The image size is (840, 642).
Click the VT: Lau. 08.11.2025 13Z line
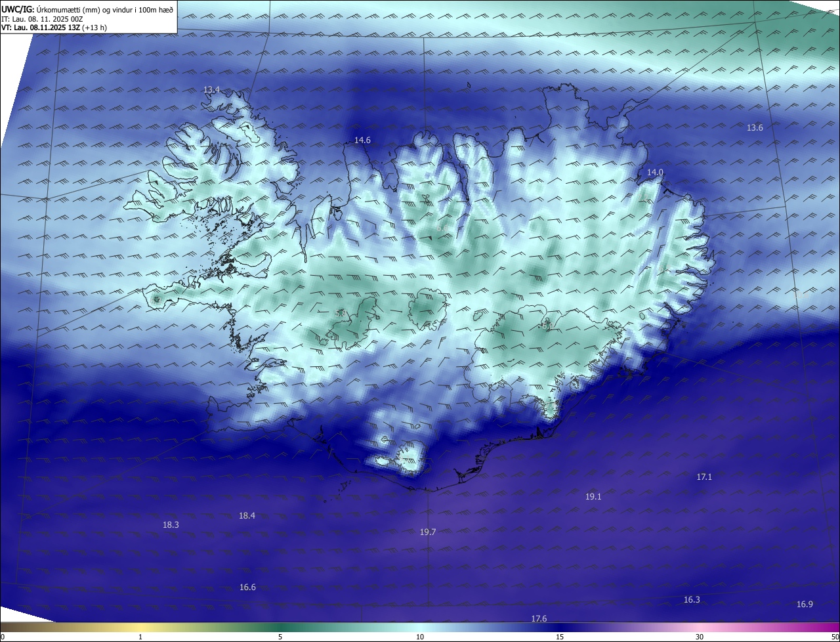[x=54, y=28]
